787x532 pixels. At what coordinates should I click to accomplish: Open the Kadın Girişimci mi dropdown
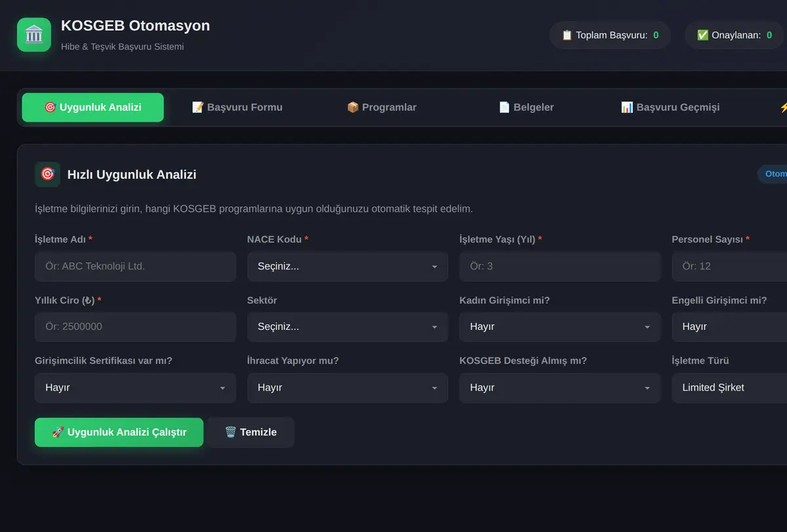click(560, 327)
